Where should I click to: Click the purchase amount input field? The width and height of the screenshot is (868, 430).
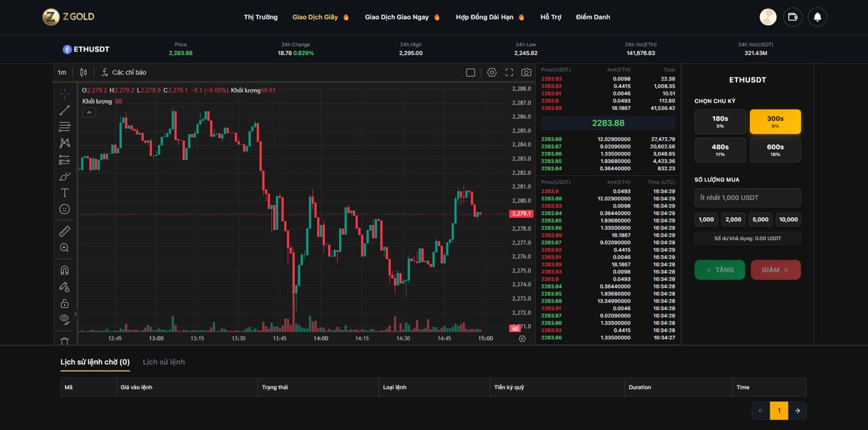pos(747,197)
